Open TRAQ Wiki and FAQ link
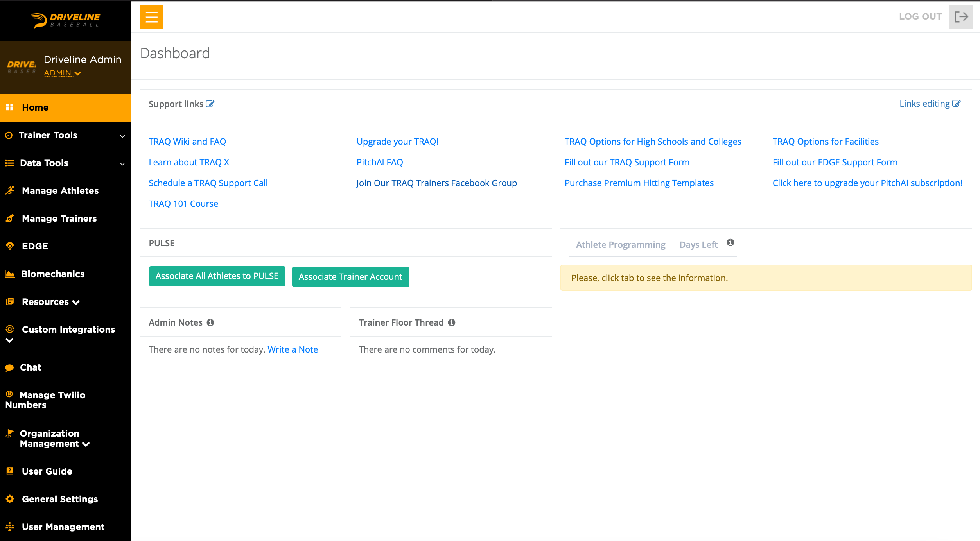 click(x=187, y=142)
